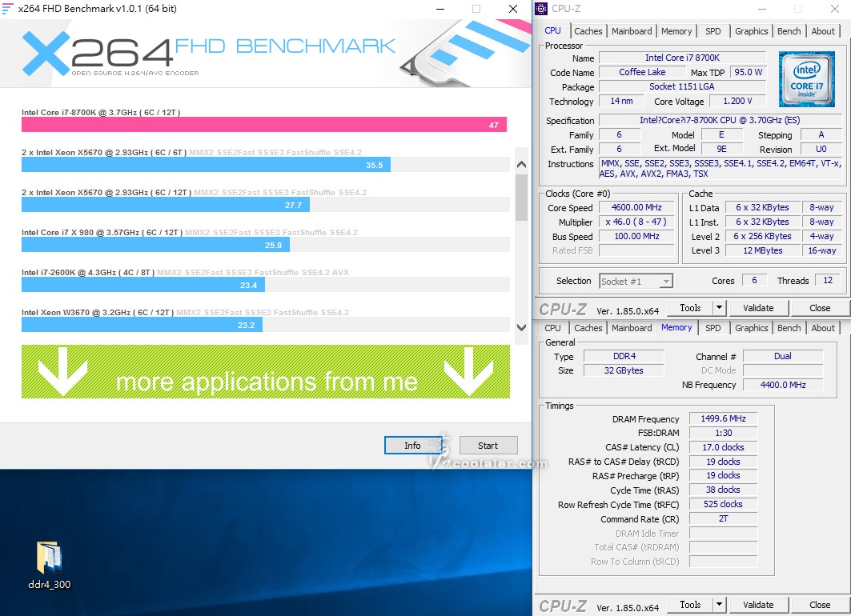
Task: Switch to Bench tab in lower CPU-Z window
Action: (x=789, y=328)
